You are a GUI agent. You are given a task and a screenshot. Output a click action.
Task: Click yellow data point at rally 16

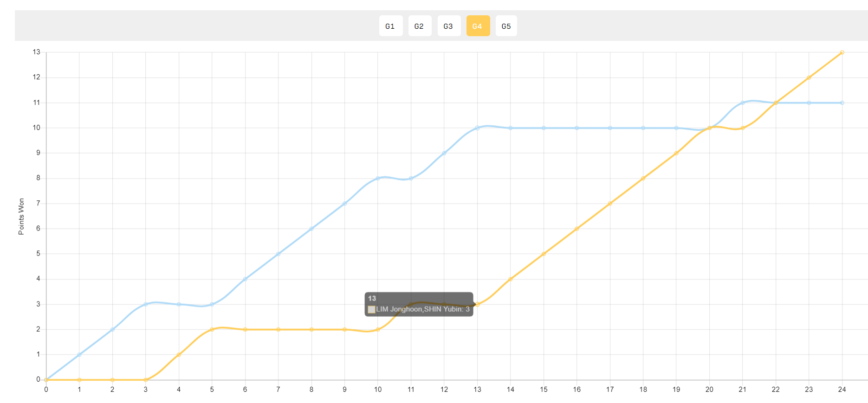click(577, 229)
